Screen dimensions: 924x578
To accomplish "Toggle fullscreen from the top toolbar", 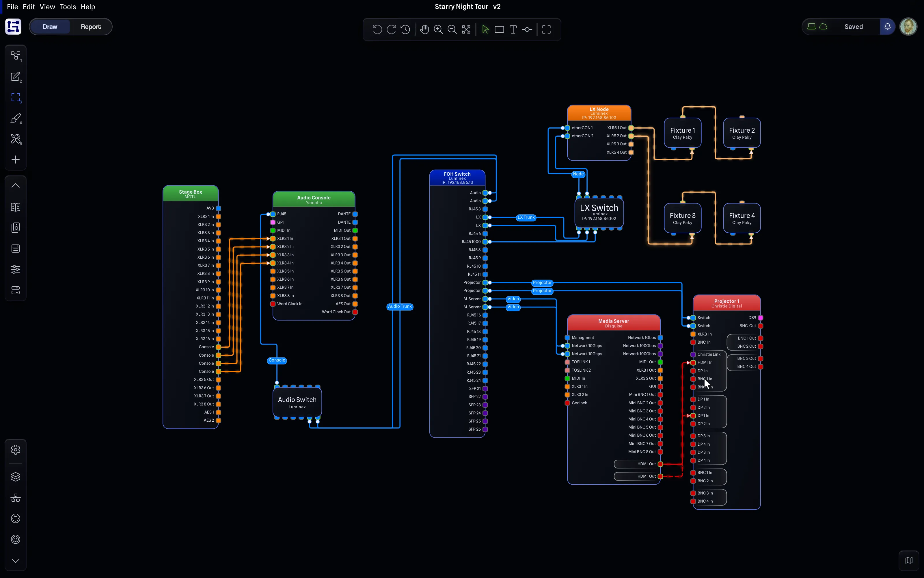I will click(546, 29).
